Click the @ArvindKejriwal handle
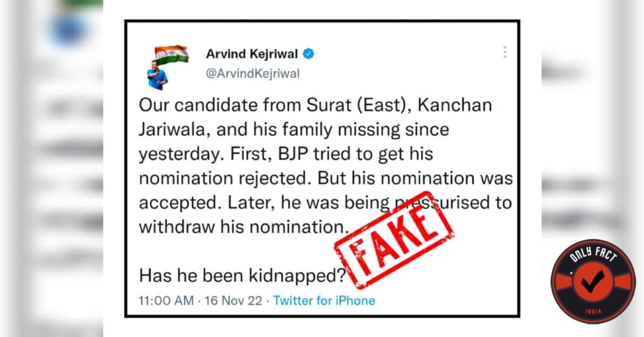Viewport: 644px width, 337px height. [x=253, y=74]
